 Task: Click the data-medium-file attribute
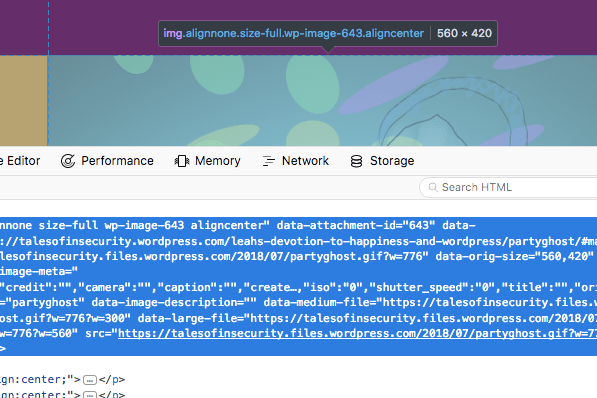pyautogui.click(x=430, y=302)
